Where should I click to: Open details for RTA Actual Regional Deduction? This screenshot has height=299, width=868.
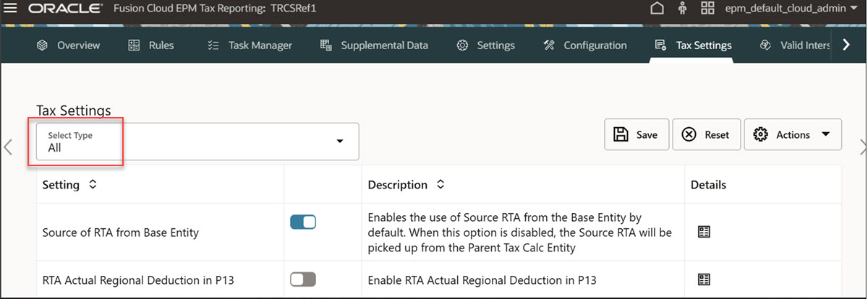(x=704, y=279)
